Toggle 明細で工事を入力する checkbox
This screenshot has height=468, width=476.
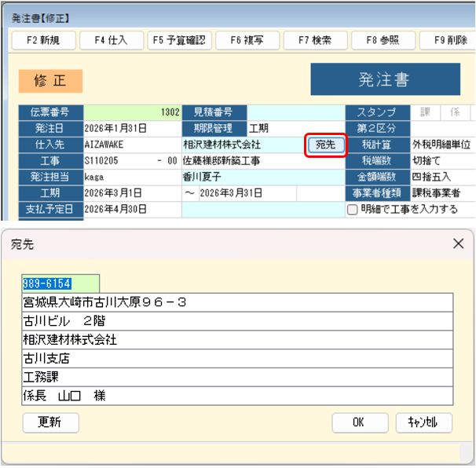(x=352, y=210)
